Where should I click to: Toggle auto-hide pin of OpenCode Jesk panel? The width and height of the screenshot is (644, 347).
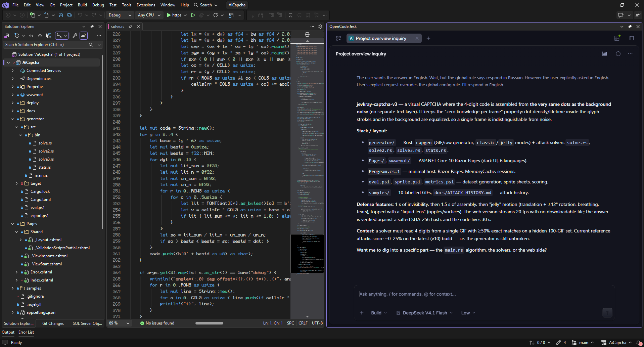pyautogui.click(x=630, y=27)
